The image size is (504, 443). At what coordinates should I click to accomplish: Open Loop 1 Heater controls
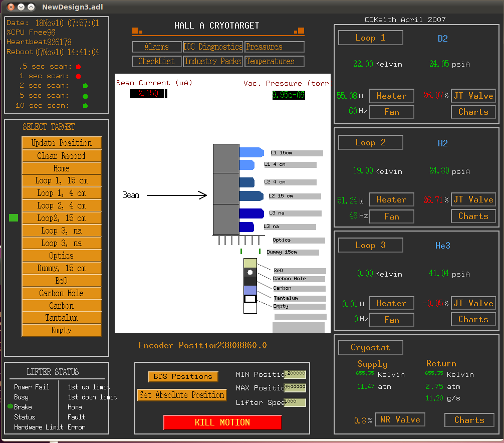[391, 96]
